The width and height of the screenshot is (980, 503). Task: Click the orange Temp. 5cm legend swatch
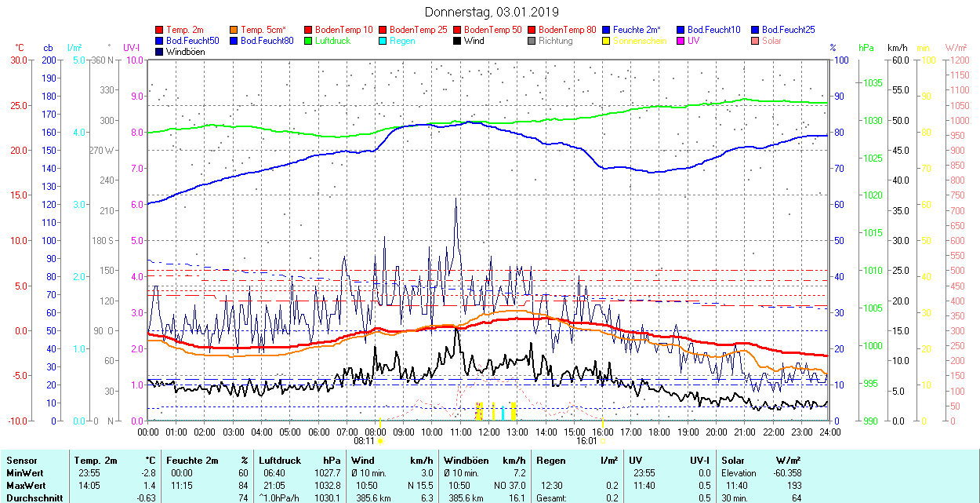234,30
